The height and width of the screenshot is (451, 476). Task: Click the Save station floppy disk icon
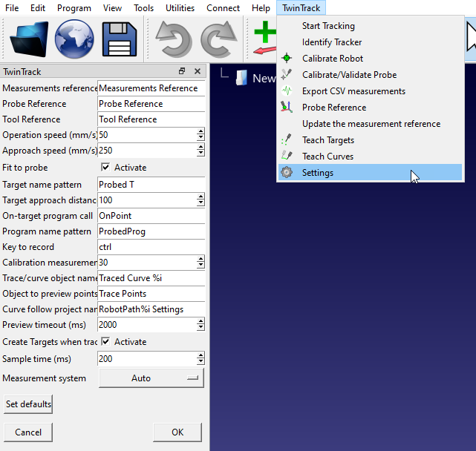pyautogui.click(x=121, y=39)
